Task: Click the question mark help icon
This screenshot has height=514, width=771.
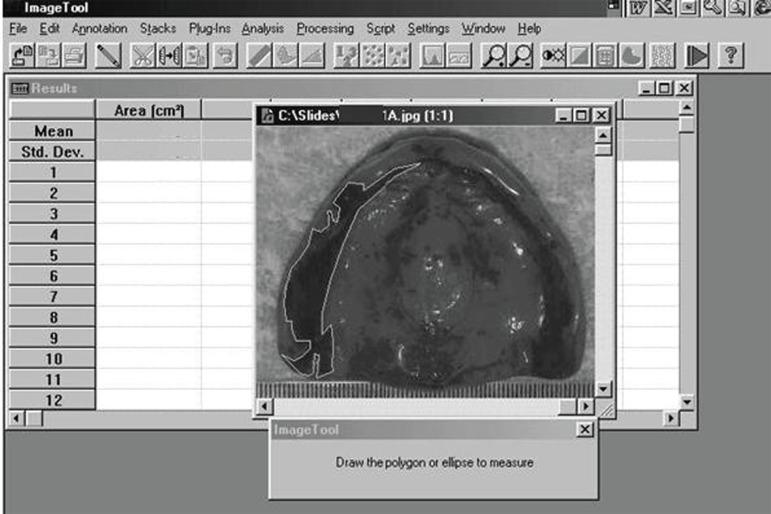Action: tap(734, 57)
